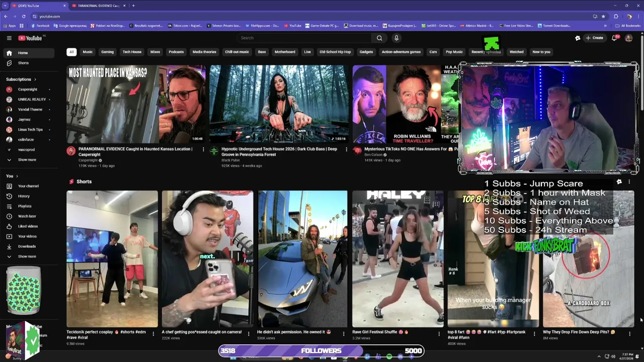Screen dimensions: 644x362
Task: Select the Gaming filter chip
Action: coord(107,52)
